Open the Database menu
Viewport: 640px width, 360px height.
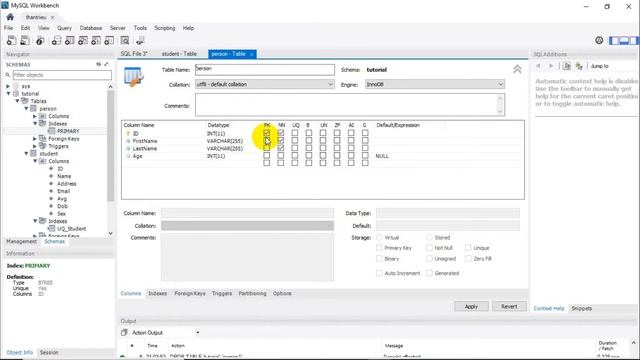91,28
